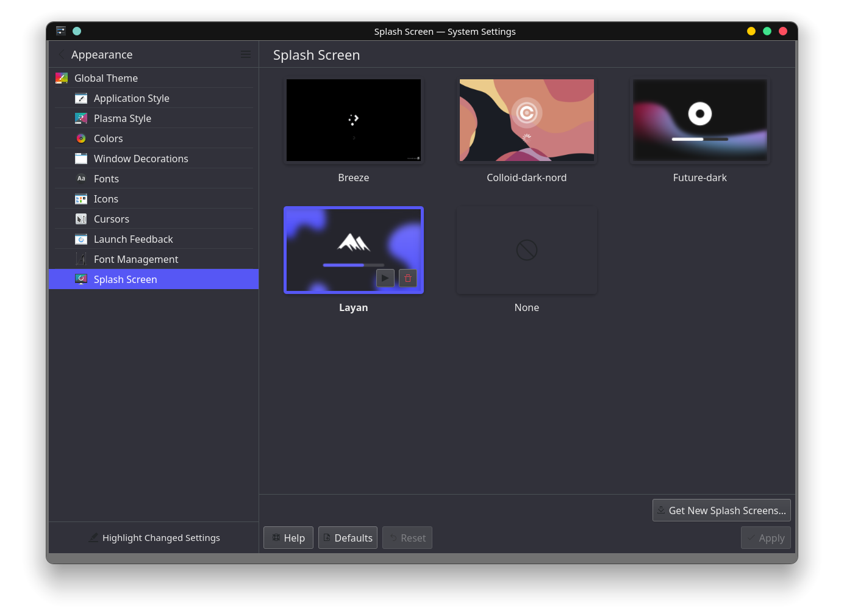Click Get New Splash Screens
Screen dimensions: 844x616
tap(721, 510)
